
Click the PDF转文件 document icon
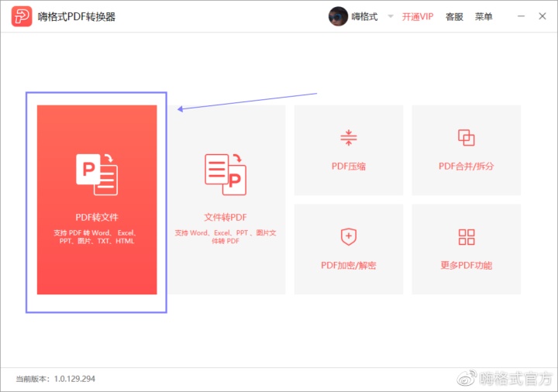(x=97, y=174)
